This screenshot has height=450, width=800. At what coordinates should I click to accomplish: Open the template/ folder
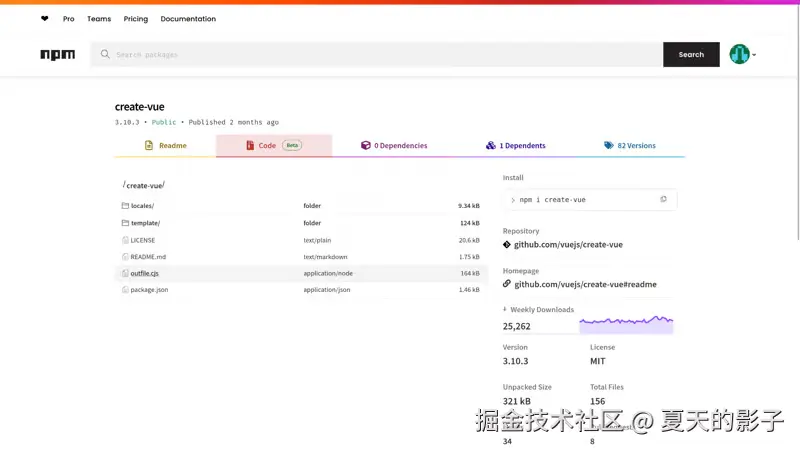[x=145, y=223]
